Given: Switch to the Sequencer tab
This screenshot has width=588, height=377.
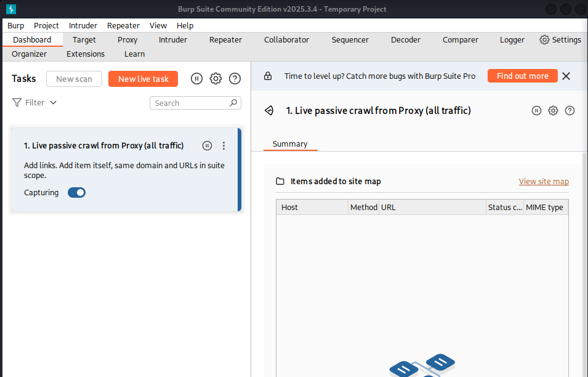Looking at the screenshot, I should [x=350, y=40].
